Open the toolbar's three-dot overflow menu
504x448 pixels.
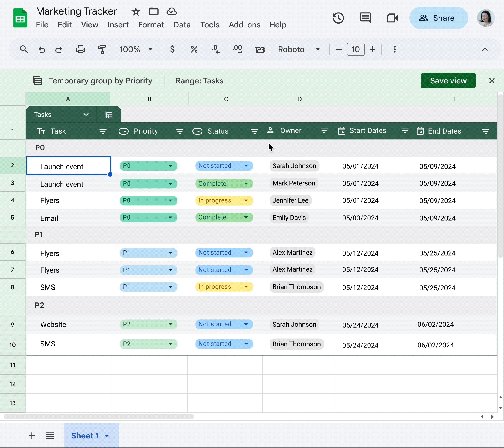point(395,49)
